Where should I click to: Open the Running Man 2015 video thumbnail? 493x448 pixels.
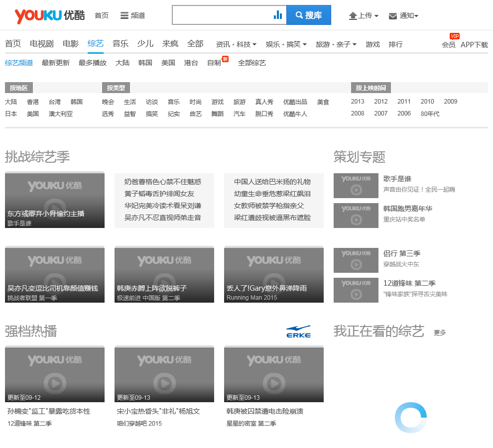(274, 275)
